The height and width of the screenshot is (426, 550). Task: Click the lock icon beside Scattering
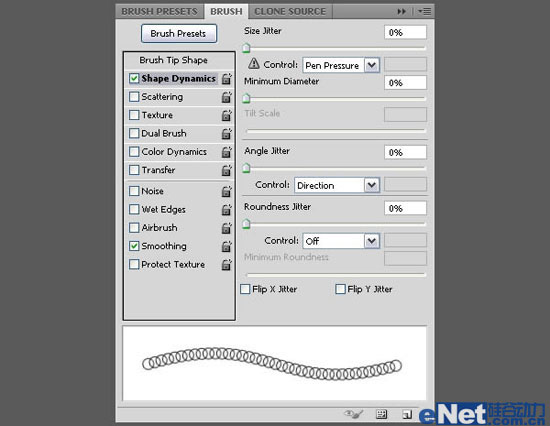pos(227,97)
